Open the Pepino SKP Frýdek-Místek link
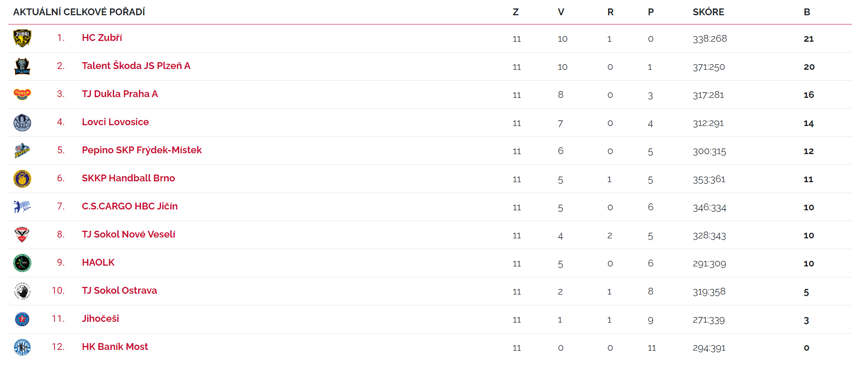 [142, 150]
